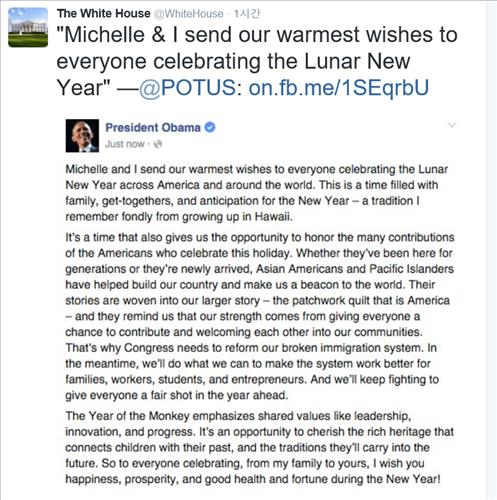Click the "Just now" post timestamp
The width and height of the screenshot is (497, 500).
coord(125,144)
